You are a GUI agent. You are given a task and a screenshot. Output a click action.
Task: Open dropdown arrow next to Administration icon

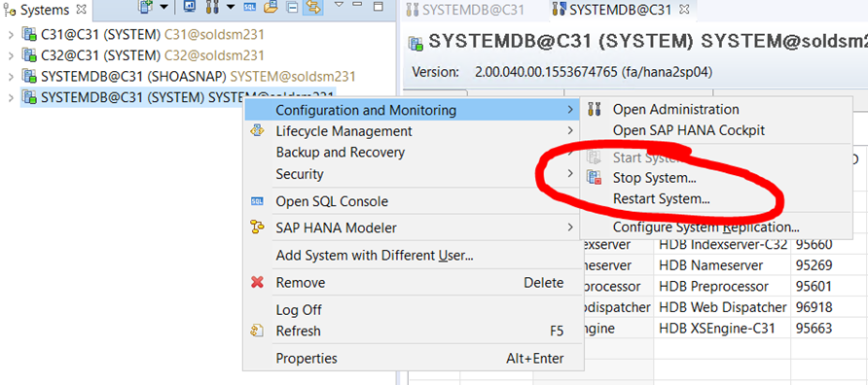(231, 8)
